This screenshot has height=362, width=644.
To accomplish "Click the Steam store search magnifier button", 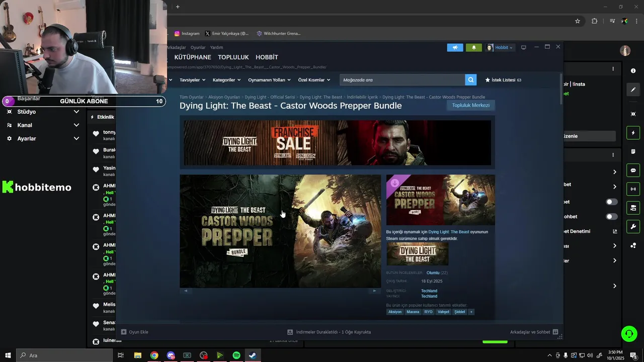I will pyautogui.click(x=470, y=80).
